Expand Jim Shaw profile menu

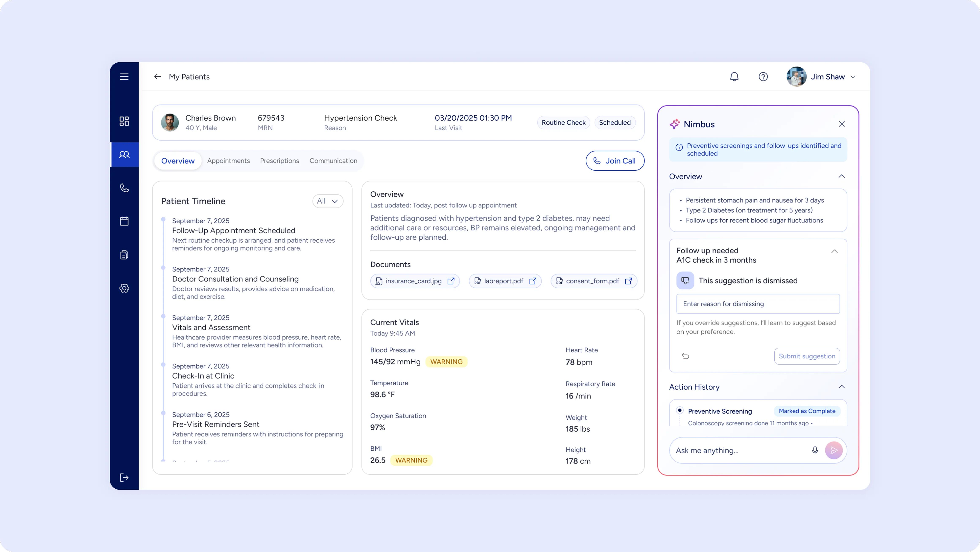coord(853,77)
